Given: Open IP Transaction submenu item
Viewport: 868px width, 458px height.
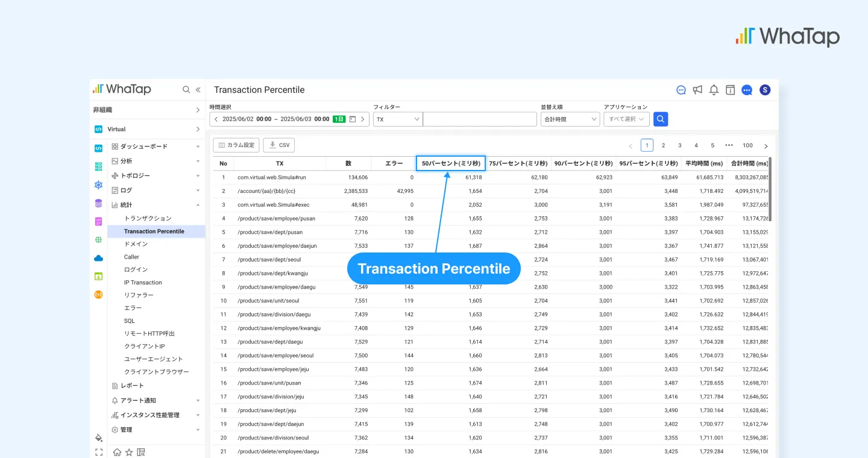Looking at the screenshot, I should coord(143,282).
